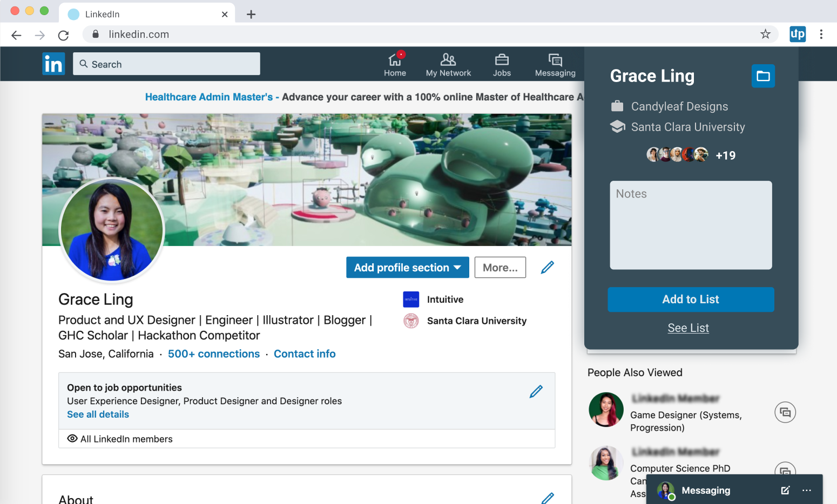Expand the Messaging bar title
The width and height of the screenshot is (837, 504).
coord(706,491)
